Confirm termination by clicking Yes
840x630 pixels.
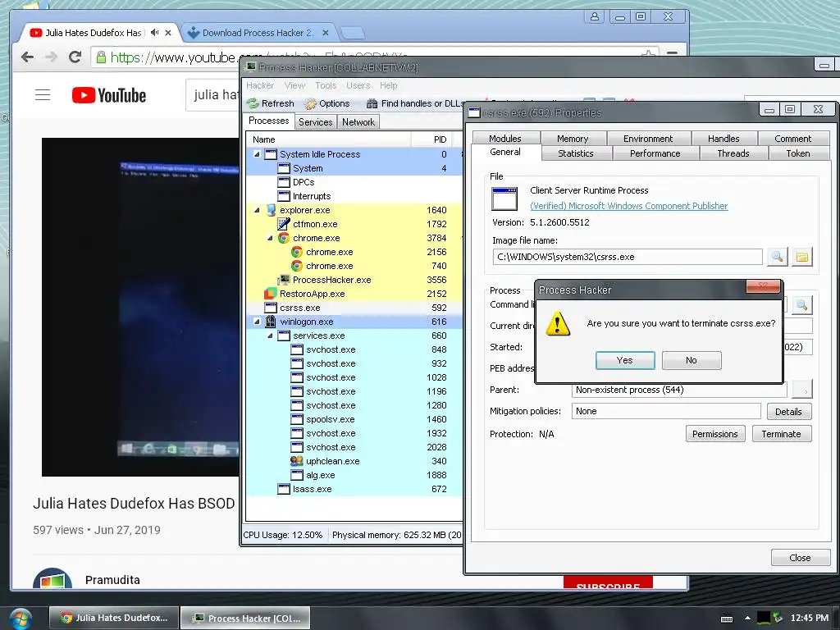tap(625, 361)
